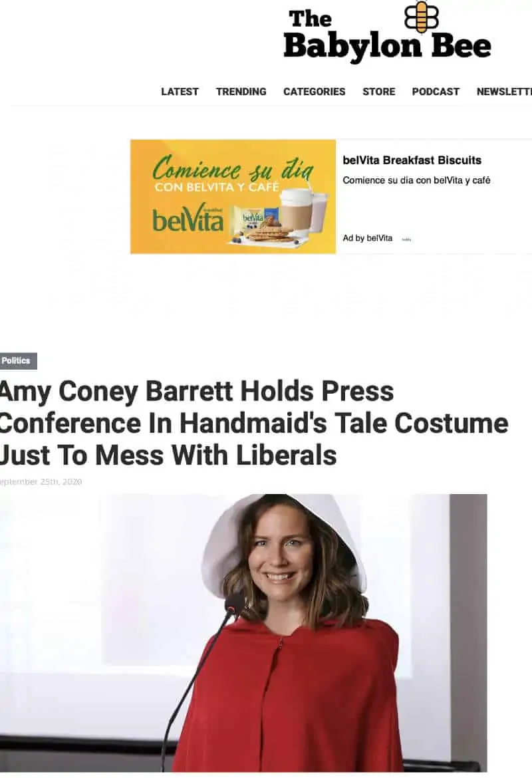This screenshot has height=778, width=532.
Task: Click the belVita banner ad image
Action: point(233,196)
